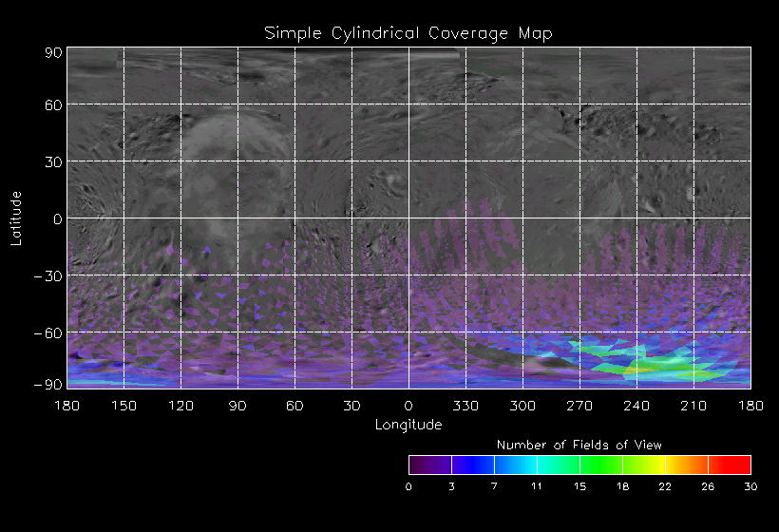
Task: Click the longitude axis '90' tick label
Action: coord(237,406)
